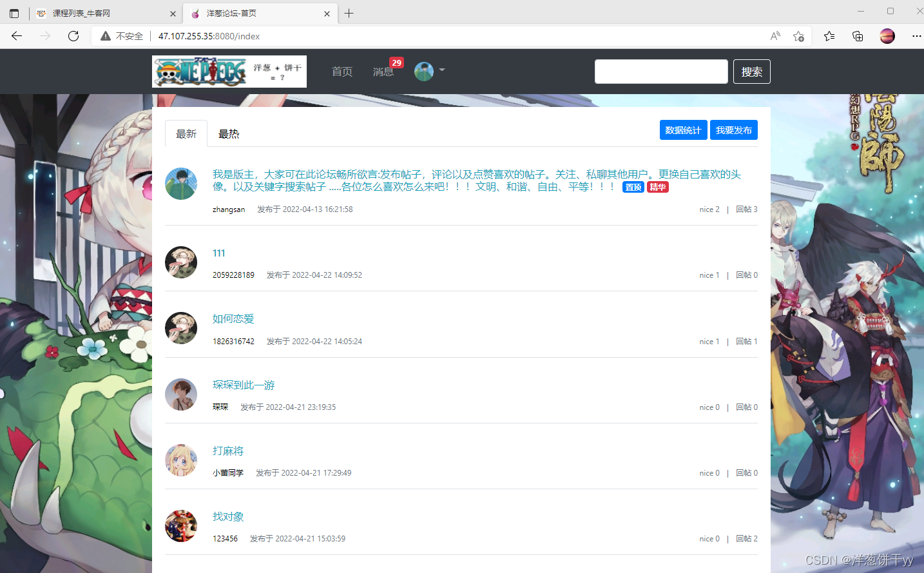Open the collections icon
This screenshot has width=924, height=573.
[x=858, y=36]
